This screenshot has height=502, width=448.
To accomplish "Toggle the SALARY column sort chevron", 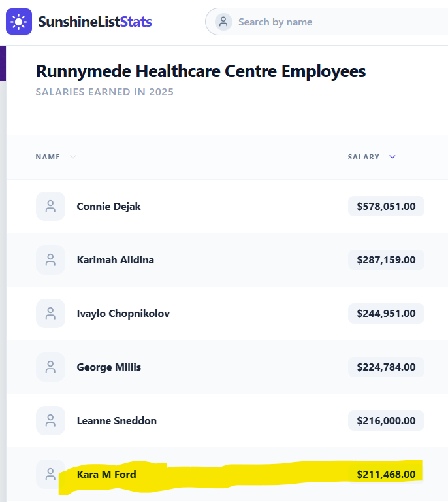I will point(392,157).
